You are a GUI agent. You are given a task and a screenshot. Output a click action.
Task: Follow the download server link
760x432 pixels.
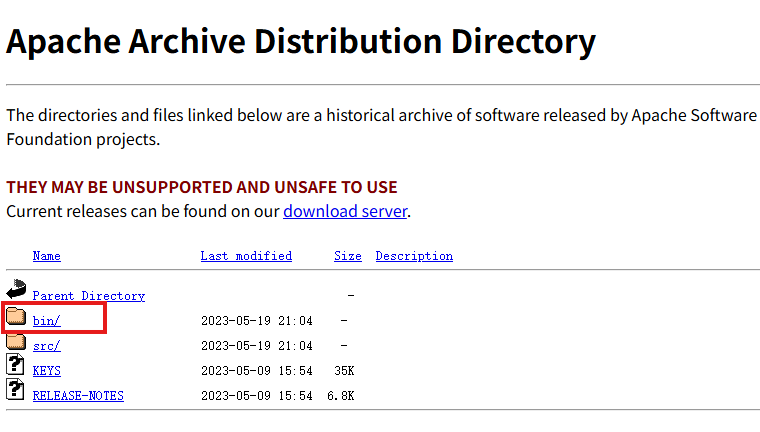[x=345, y=211]
